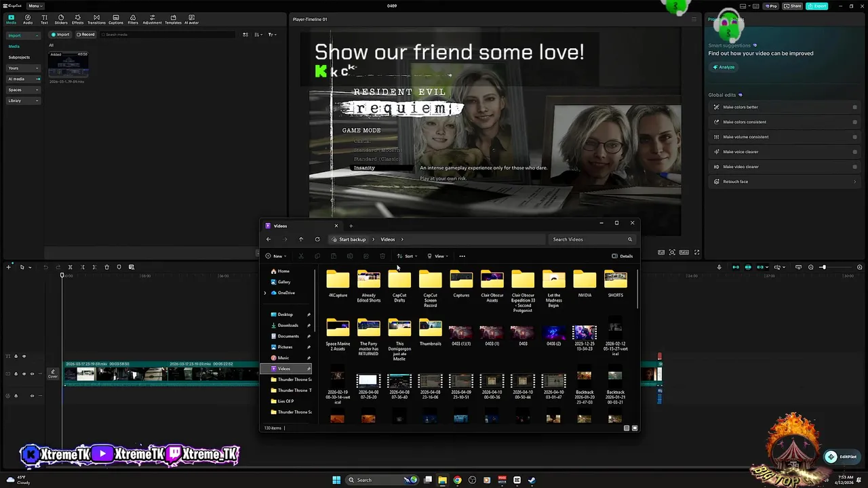Viewport: 868px width, 488px height.
Task: Click the timeline marker shield icon
Action: point(119,267)
